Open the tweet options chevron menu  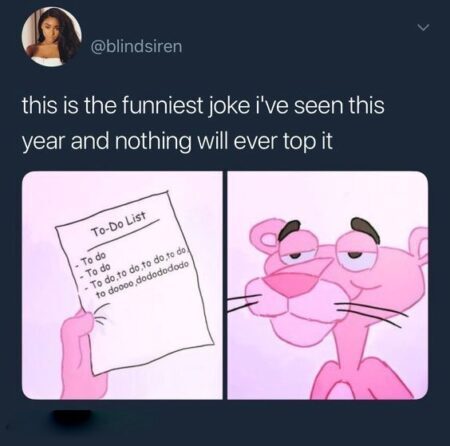pyautogui.click(x=424, y=28)
